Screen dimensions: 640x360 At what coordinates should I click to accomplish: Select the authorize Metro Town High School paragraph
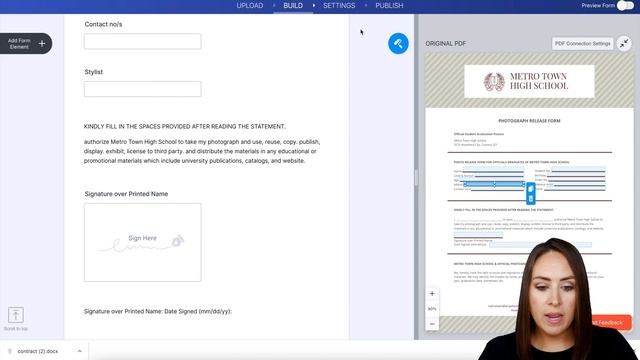(202, 151)
